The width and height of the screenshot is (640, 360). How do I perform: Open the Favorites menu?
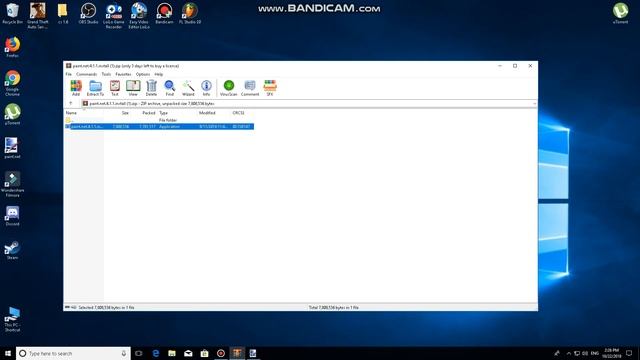[123, 74]
